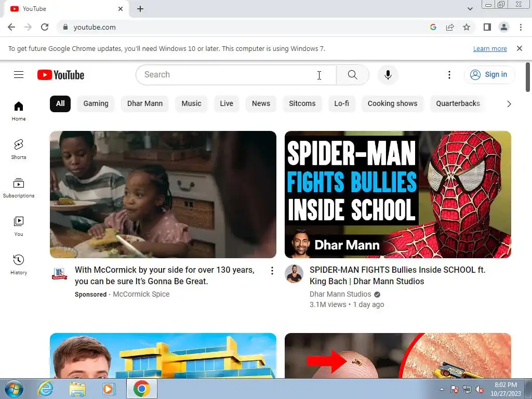Viewport: 532px width, 399px height.
Task: Select the Sitcoms filter chip
Action: click(302, 103)
